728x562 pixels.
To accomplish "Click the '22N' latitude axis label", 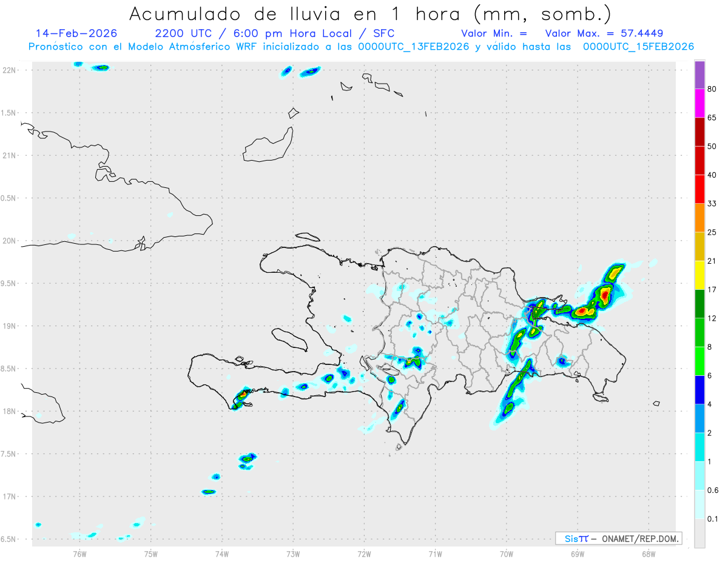I will pyautogui.click(x=9, y=70).
